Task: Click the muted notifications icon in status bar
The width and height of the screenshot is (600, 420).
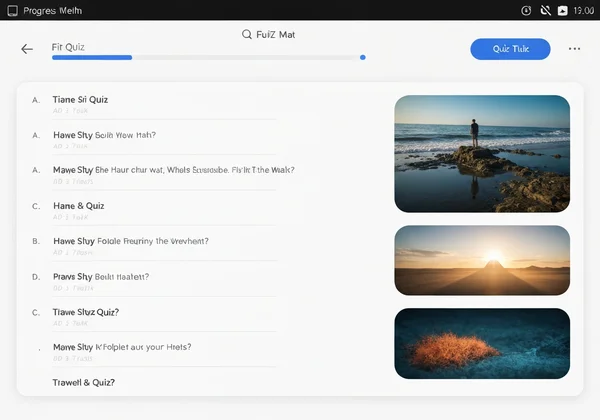Action: click(545, 10)
